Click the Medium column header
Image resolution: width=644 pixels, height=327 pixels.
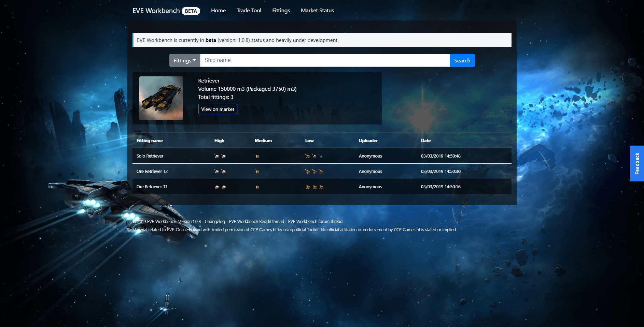[263, 141]
